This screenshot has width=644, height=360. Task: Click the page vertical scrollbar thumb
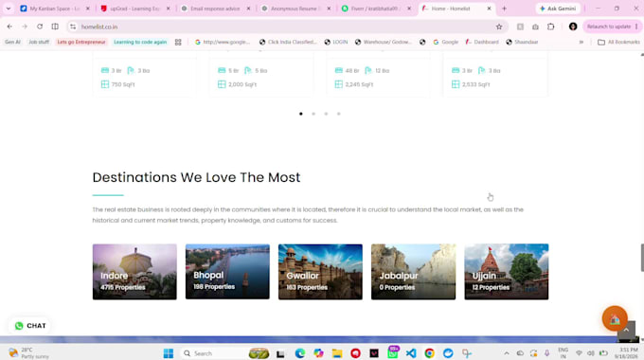(642, 258)
